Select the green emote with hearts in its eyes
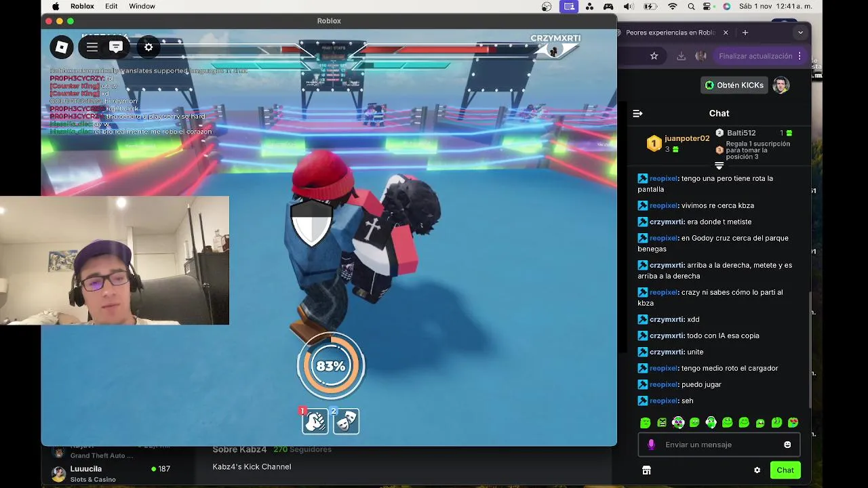868x488 pixels. (x=793, y=422)
